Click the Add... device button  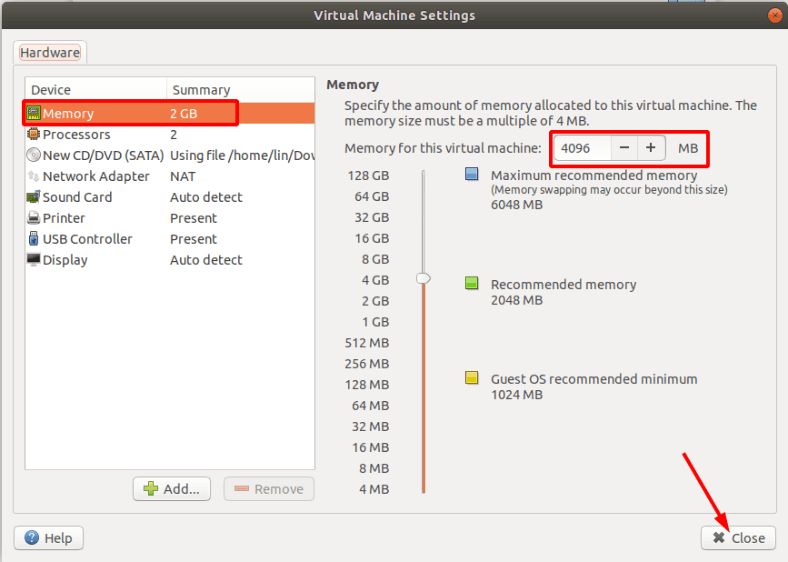[x=172, y=489]
